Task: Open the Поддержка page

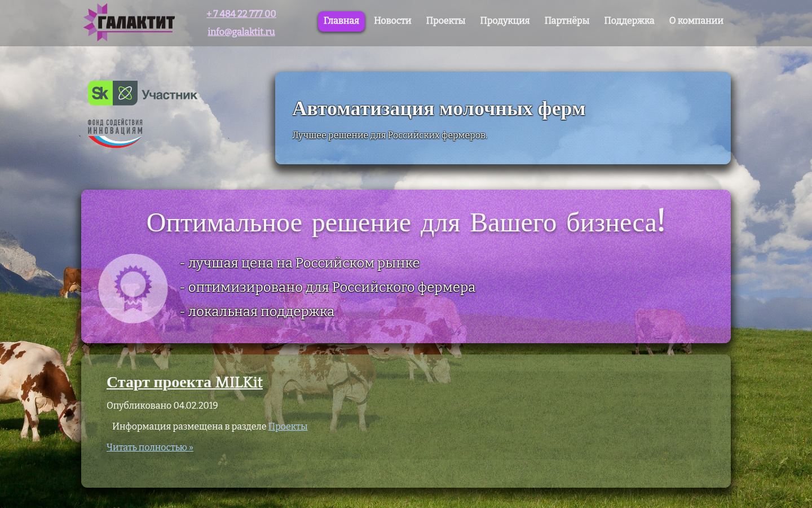Action: coord(629,21)
